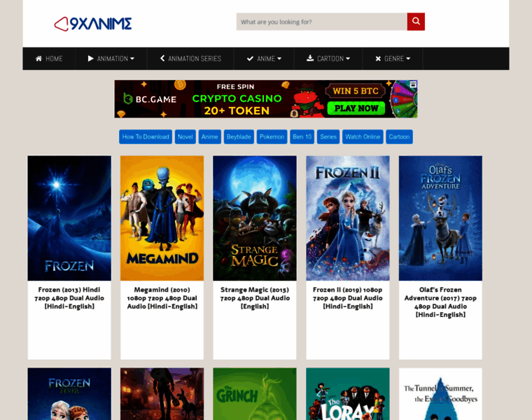Click the BC.GAME logo in the banner
The height and width of the screenshot is (420, 532).
tap(150, 99)
